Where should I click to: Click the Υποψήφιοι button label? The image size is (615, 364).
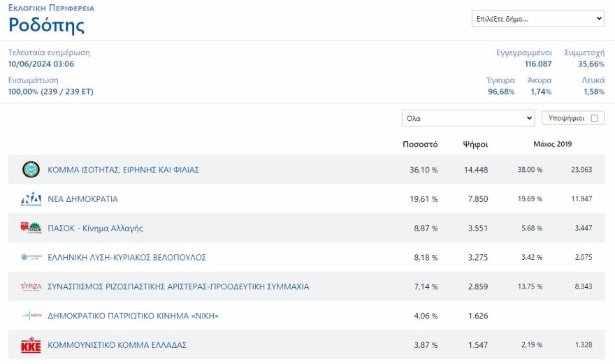coord(567,118)
